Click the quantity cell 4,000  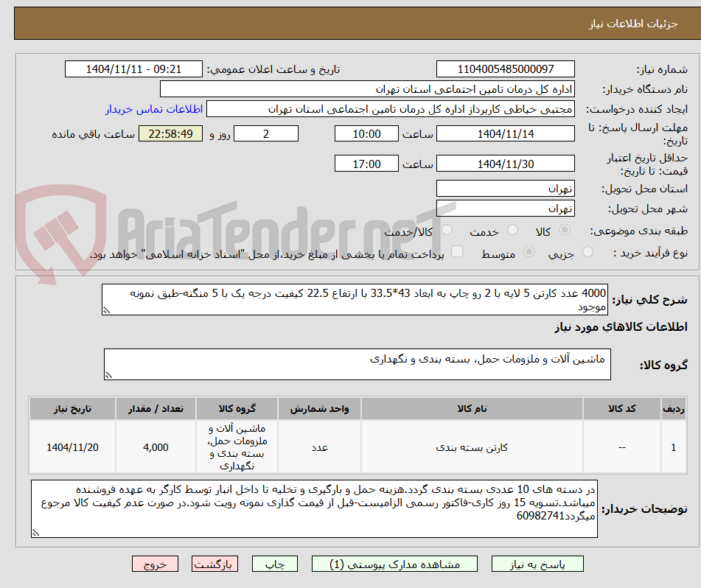click(x=156, y=447)
